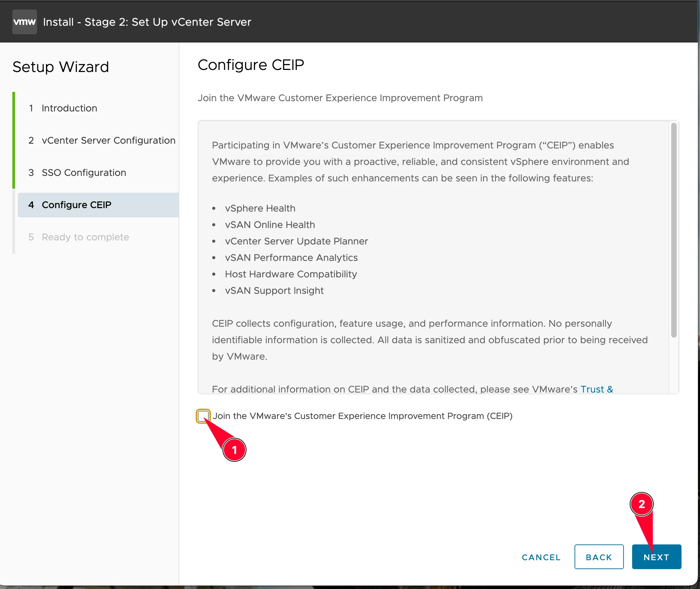Click the Join the VMware CEIP subtitle
Screen dimensions: 700x589
tap(340, 98)
